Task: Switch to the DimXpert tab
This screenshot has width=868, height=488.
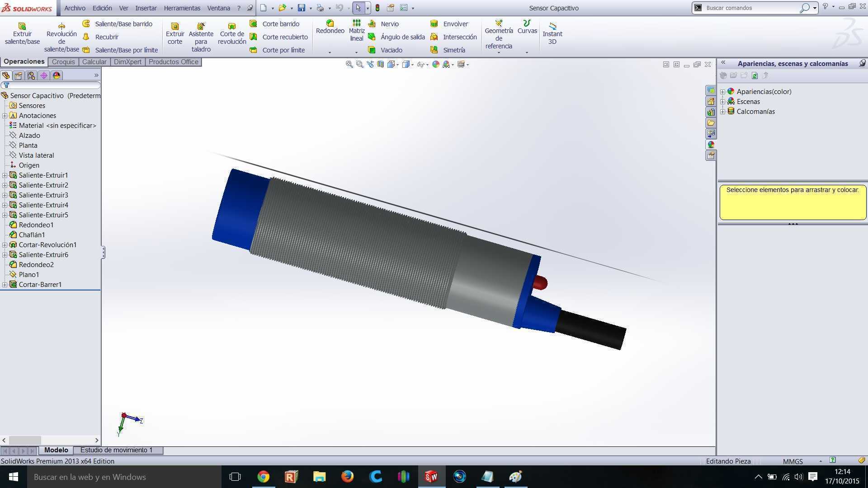Action: [127, 62]
